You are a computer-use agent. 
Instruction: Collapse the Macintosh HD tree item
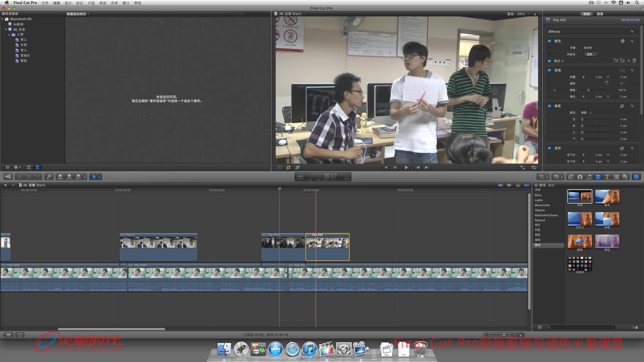(x=3, y=19)
